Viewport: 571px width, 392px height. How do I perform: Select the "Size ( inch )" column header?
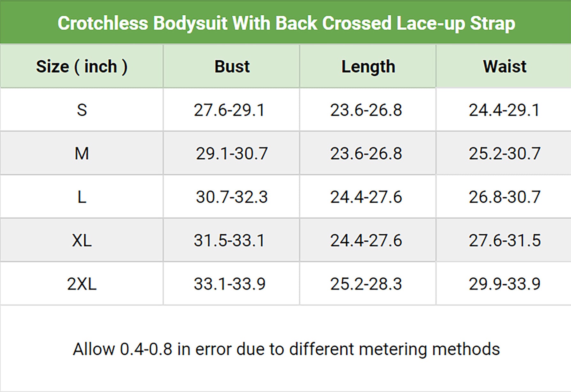[x=82, y=67]
